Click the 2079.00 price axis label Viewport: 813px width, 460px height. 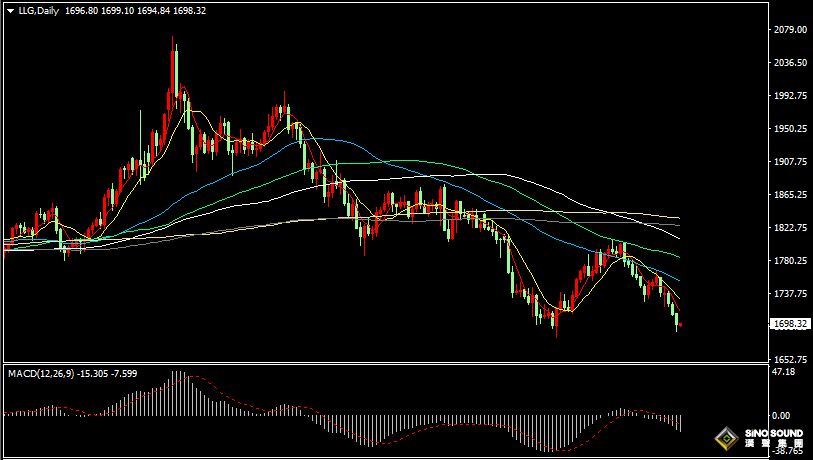(790, 31)
